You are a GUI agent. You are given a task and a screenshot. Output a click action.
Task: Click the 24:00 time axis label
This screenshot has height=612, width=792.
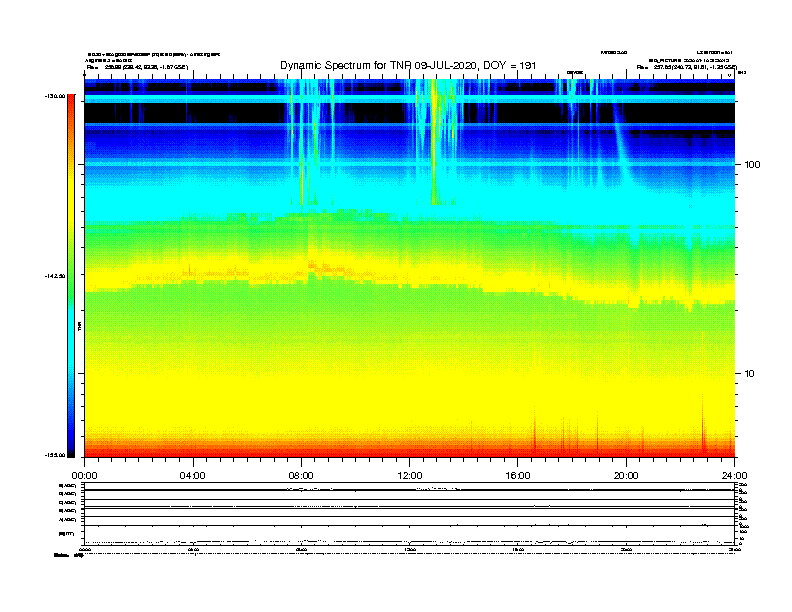(734, 476)
